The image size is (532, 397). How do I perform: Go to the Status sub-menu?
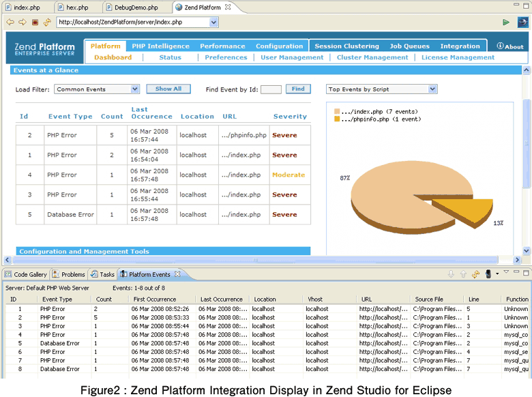click(x=171, y=57)
